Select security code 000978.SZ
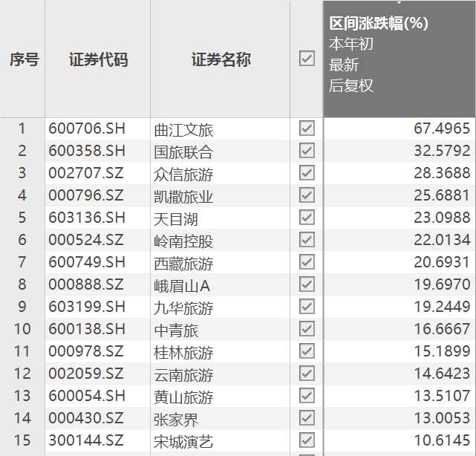Screen dimensions: 476x456 [86, 351]
